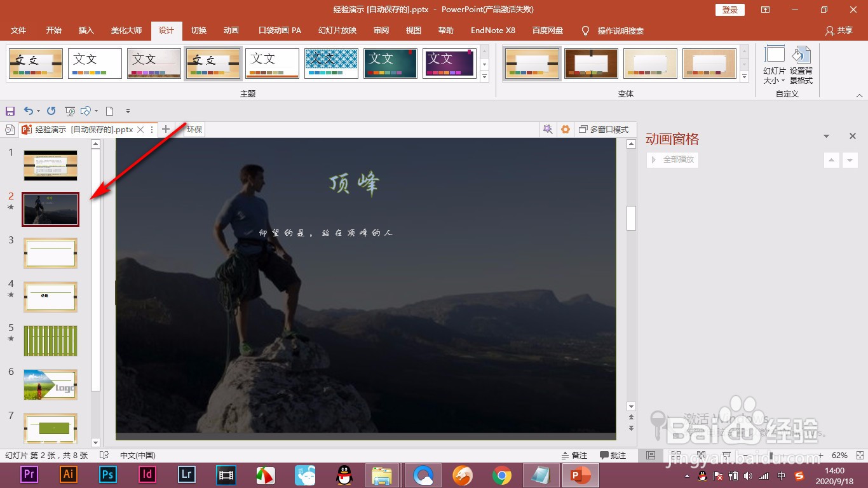Open the ribbon display options icon in title bar

coord(765,10)
